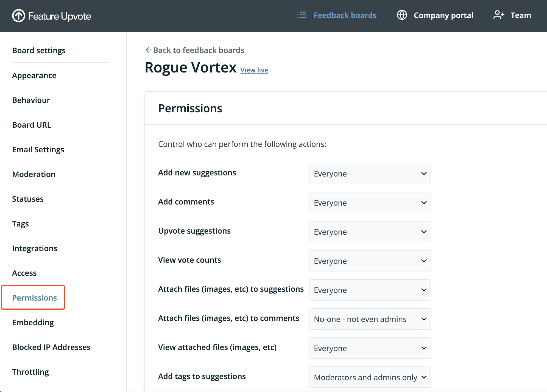Click the Team add-user icon

click(x=498, y=15)
